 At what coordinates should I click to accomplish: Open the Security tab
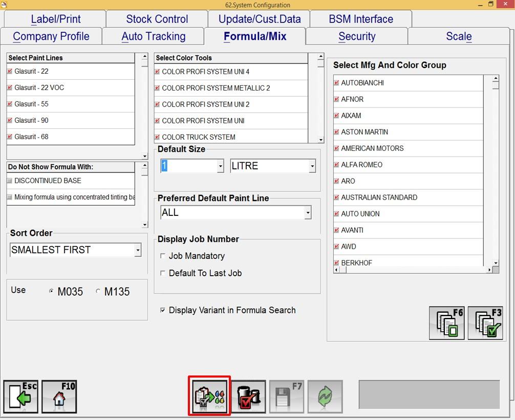point(356,36)
